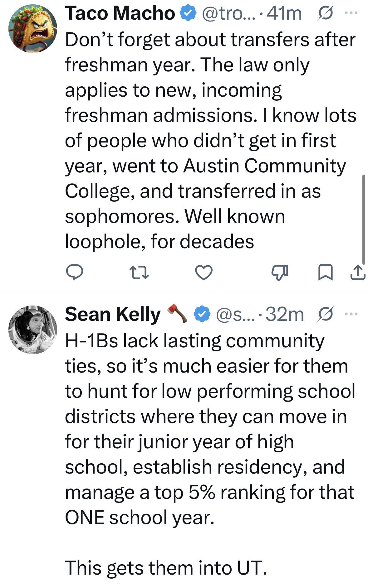Open Grok icon on Taco Macho's tweet
The width and height of the screenshot is (368, 588).
(x=326, y=14)
